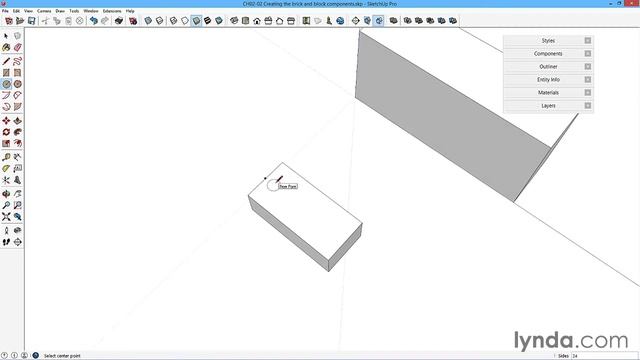Screen dimensions: 640x360
Task: Select the Push/Pull tool
Action: 18,121
